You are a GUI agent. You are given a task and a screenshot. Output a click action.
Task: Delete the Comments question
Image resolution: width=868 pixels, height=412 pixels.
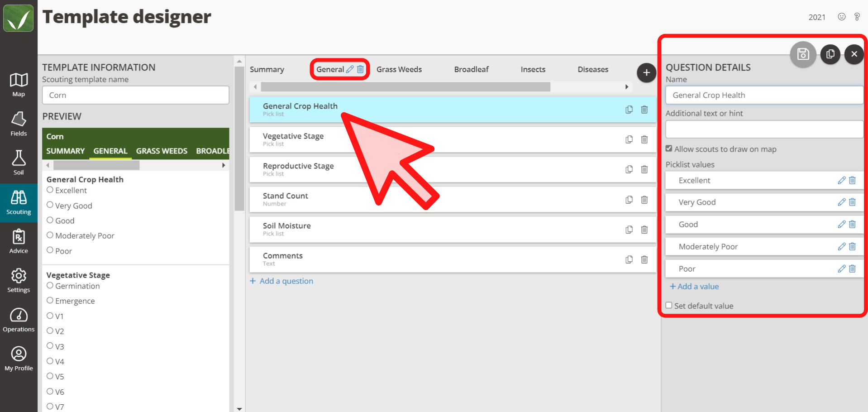(x=644, y=259)
